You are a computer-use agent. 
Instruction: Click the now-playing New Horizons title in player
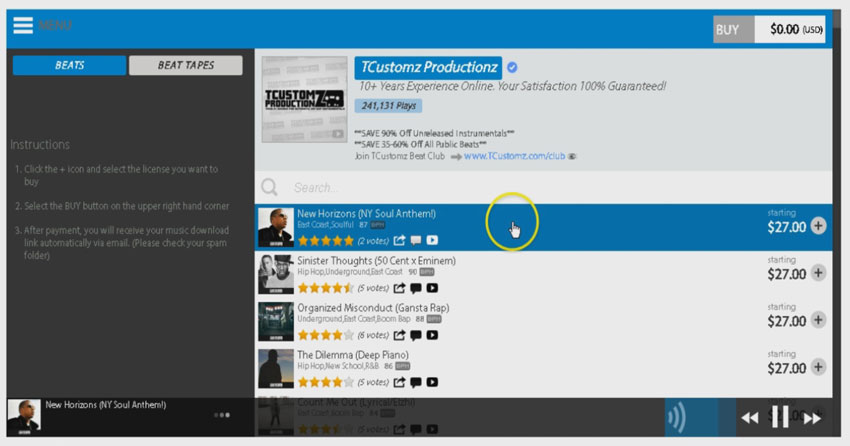tap(106, 405)
